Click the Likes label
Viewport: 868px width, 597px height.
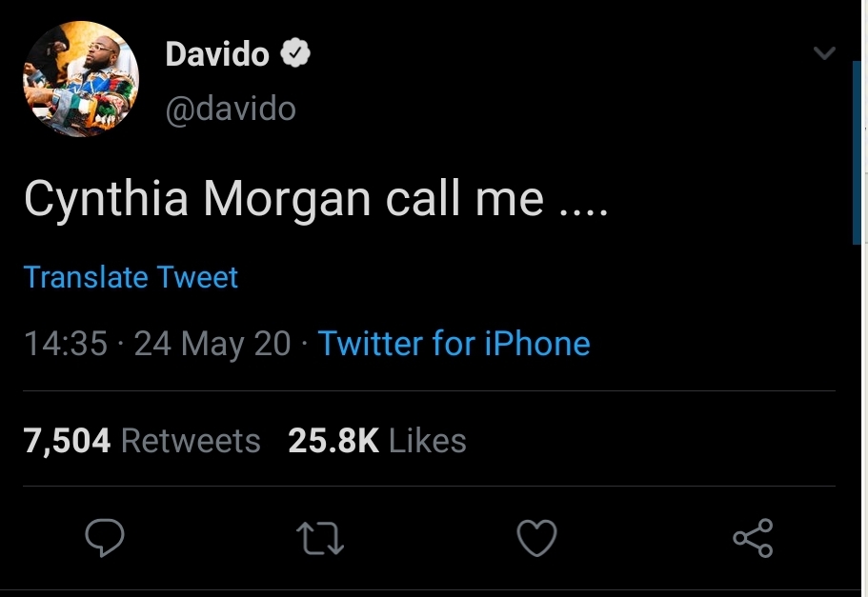(428, 441)
